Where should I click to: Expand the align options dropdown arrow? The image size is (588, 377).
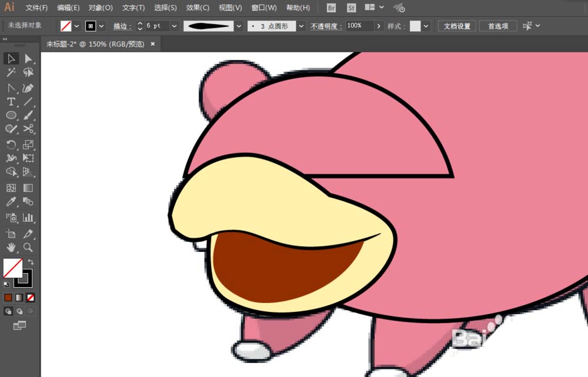click(538, 25)
